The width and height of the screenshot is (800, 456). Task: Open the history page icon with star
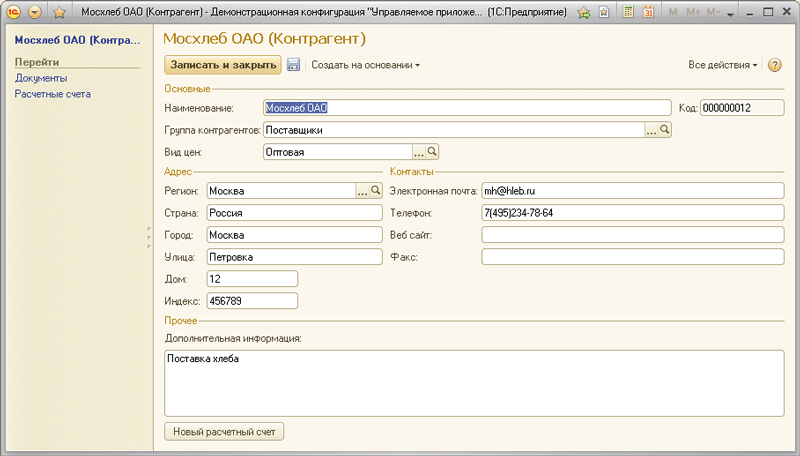606,12
